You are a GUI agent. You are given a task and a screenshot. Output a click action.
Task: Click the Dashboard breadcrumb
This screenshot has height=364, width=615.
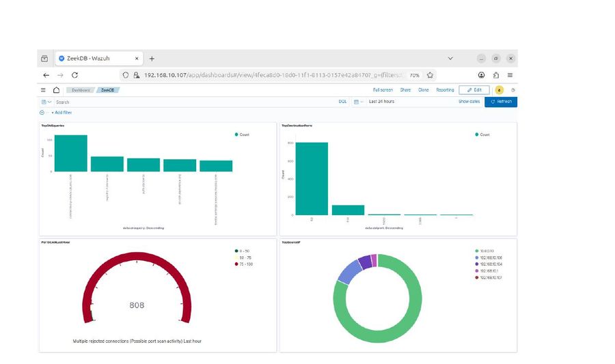pyautogui.click(x=80, y=90)
